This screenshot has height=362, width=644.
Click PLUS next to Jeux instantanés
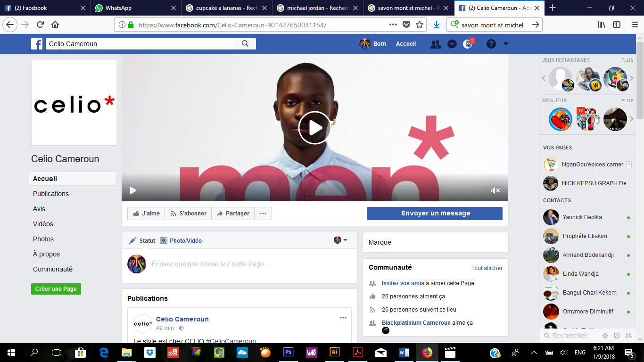[x=627, y=60]
